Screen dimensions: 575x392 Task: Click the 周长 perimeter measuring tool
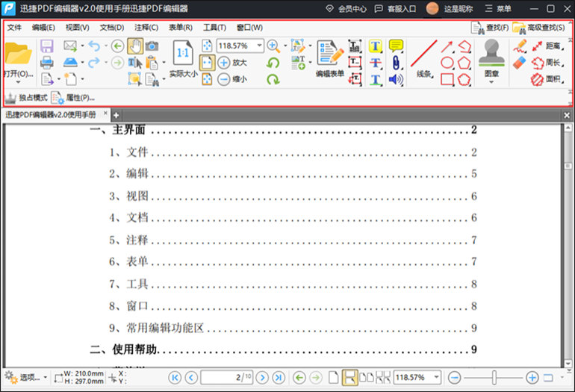point(548,63)
